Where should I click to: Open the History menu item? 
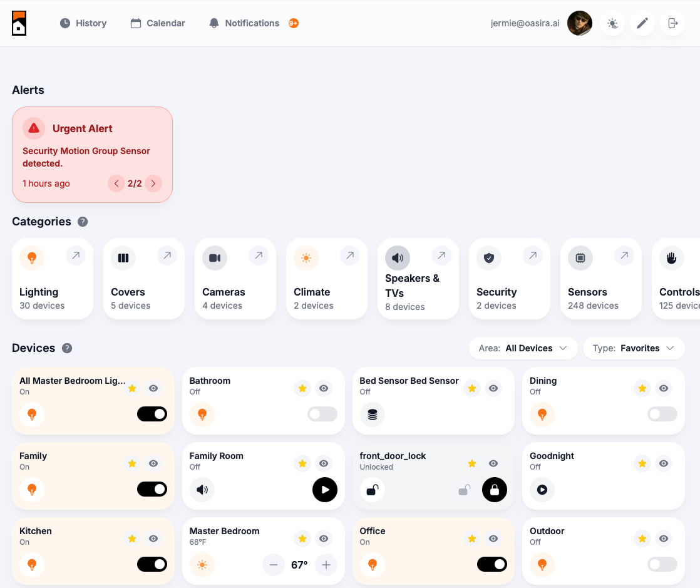coord(83,23)
